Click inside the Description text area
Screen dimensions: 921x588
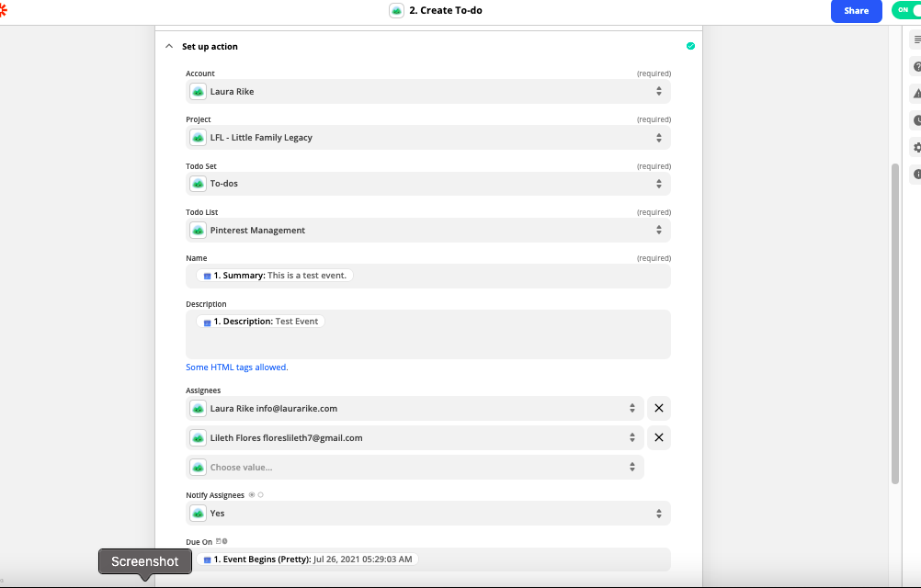coord(428,334)
